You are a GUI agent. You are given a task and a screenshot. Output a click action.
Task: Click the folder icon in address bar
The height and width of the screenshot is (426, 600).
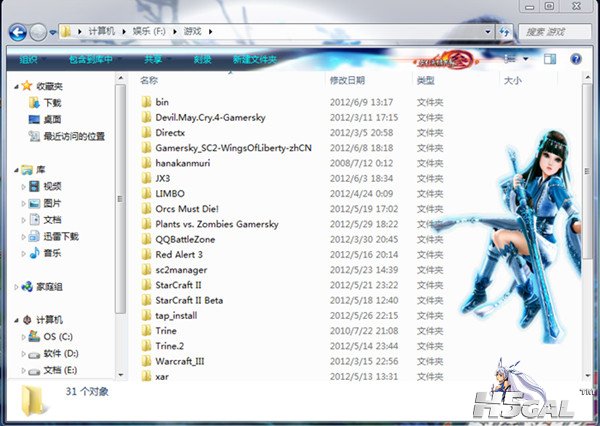click(66, 31)
